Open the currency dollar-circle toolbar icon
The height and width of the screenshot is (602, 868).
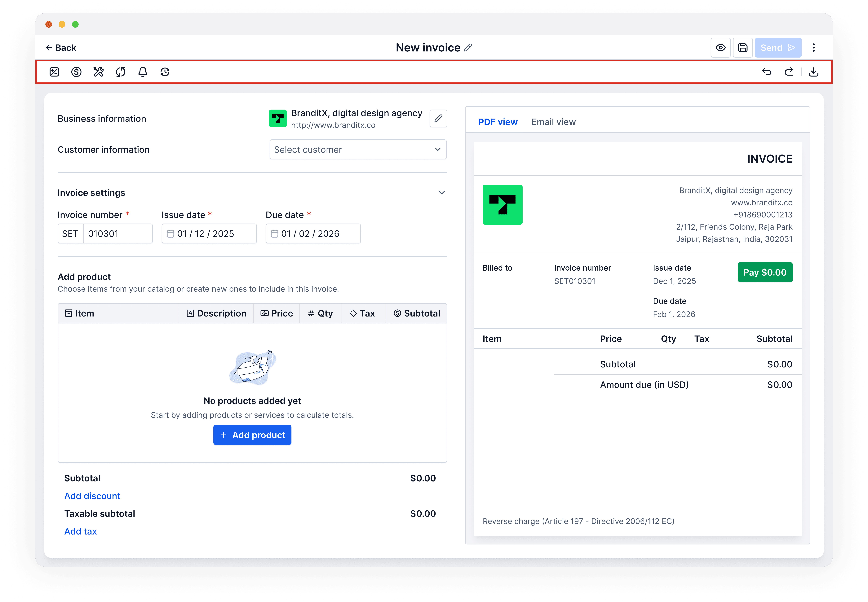click(76, 72)
